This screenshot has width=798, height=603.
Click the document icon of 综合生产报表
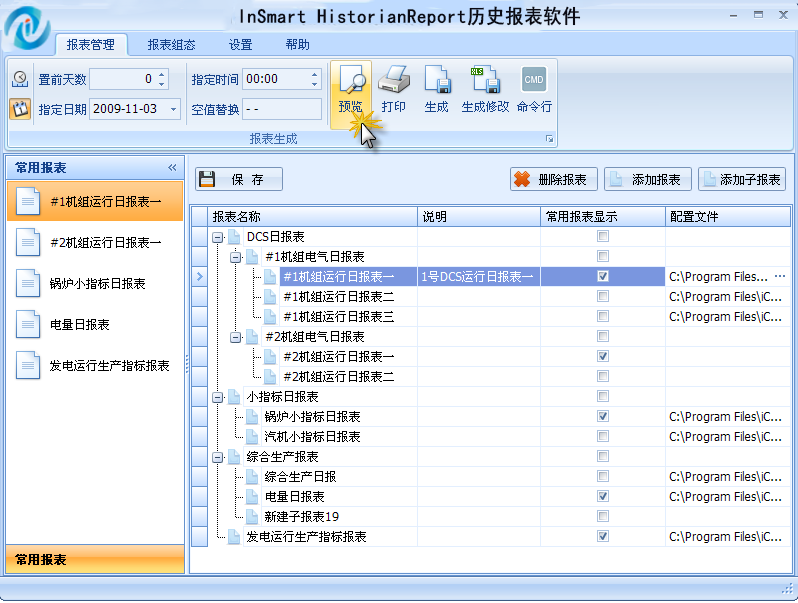pyautogui.click(x=234, y=456)
